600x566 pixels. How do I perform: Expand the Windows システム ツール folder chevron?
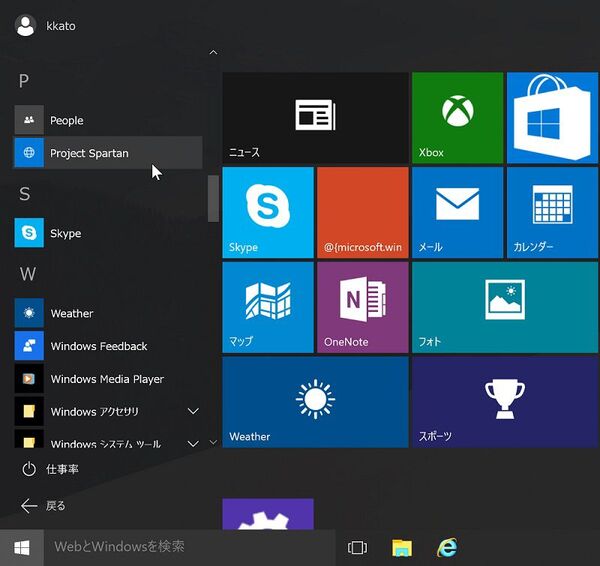pos(193,444)
